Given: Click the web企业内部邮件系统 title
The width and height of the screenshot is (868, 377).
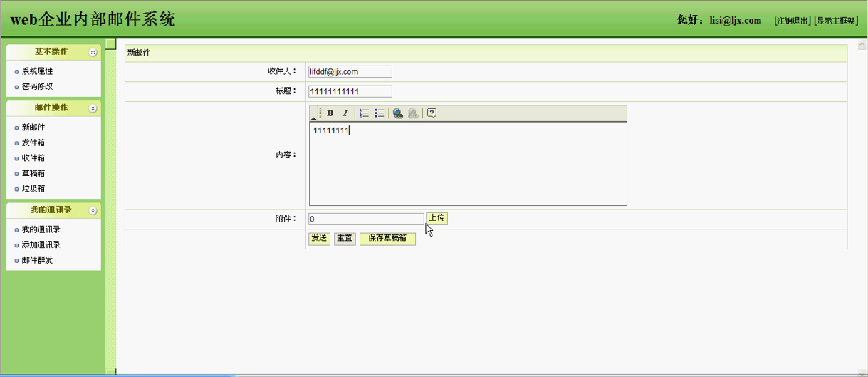Looking at the screenshot, I should (93, 19).
